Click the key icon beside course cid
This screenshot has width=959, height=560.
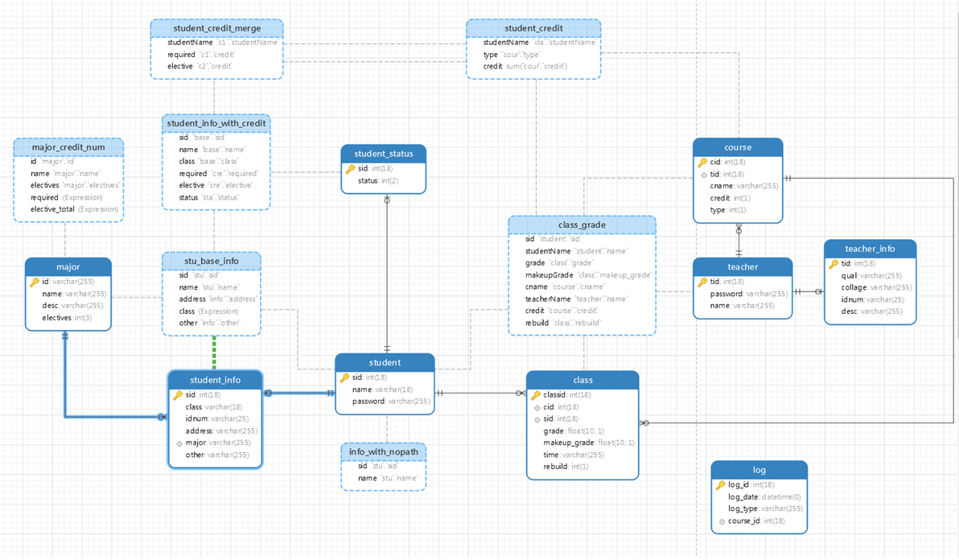click(x=702, y=163)
